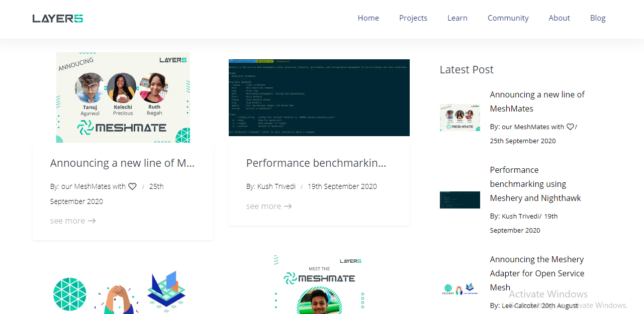Click the Layer5 logo in header
The image size is (644, 314).
tap(58, 19)
